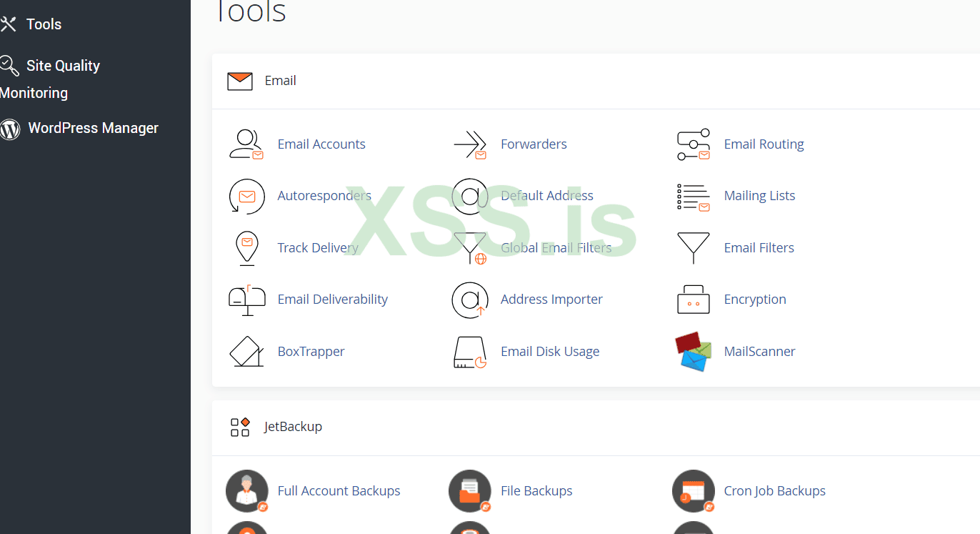The image size is (980, 534).
Task: Open the Email Accounts tool
Action: click(321, 144)
